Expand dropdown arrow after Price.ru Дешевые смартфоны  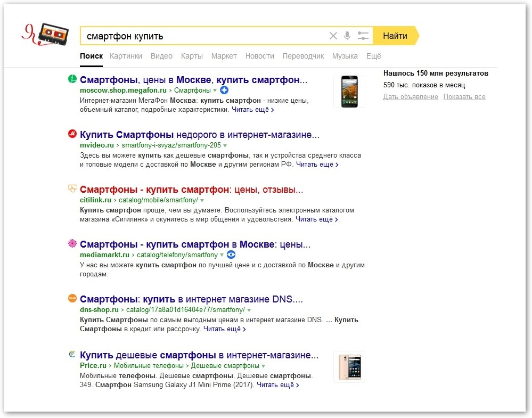[263, 366]
